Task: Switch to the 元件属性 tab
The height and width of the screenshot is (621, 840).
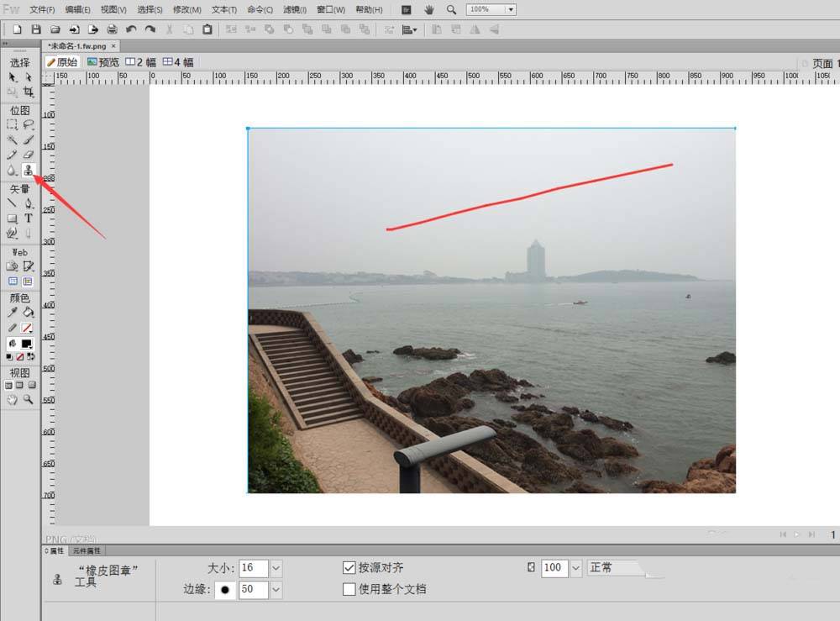Action: (x=87, y=550)
